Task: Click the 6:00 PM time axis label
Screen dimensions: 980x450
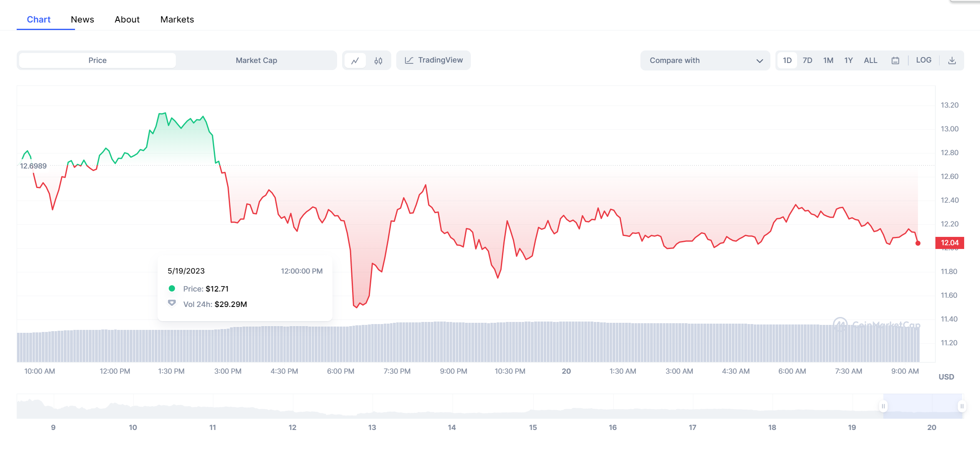Action: coord(341,371)
